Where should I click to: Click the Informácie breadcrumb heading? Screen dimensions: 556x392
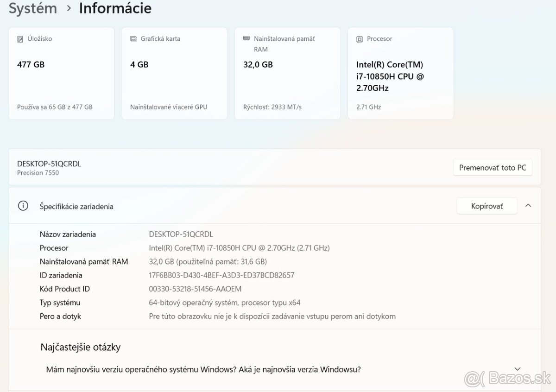click(x=115, y=8)
